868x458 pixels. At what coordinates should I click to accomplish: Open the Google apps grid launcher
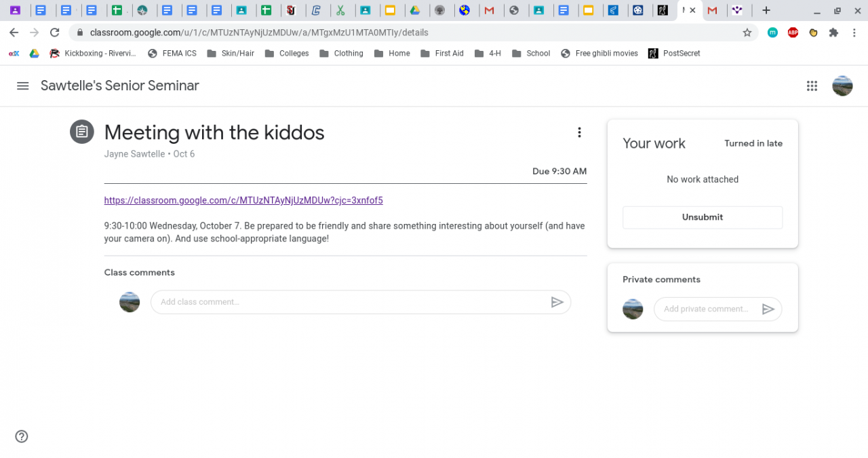pyautogui.click(x=812, y=86)
